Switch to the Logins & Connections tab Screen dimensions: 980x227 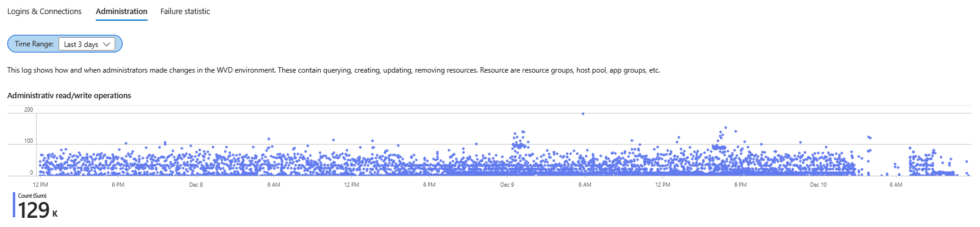click(44, 12)
